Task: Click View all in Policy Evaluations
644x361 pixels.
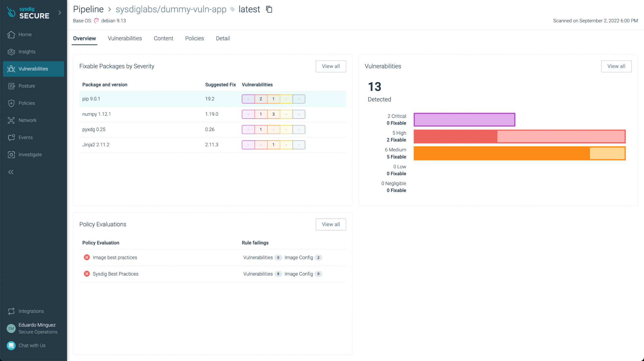Action: point(331,224)
